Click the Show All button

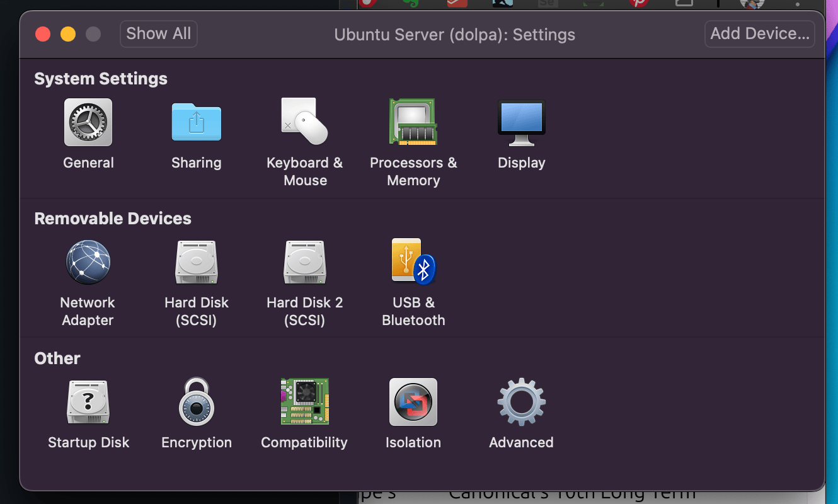pyautogui.click(x=159, y=34)
